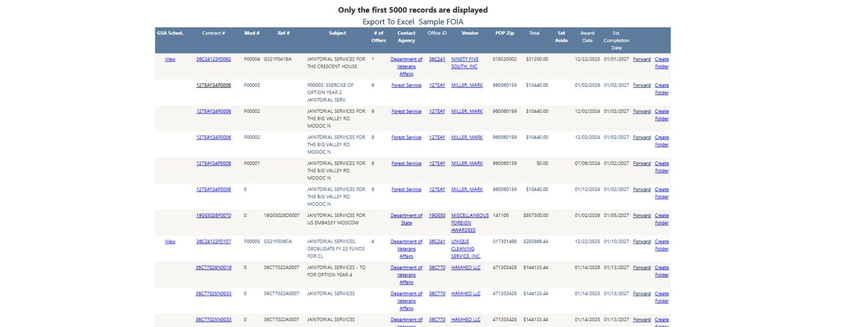Screen dimensions: 868x327
Task: View GSA schedule for Crescent House row
Action: click(170, 59)
